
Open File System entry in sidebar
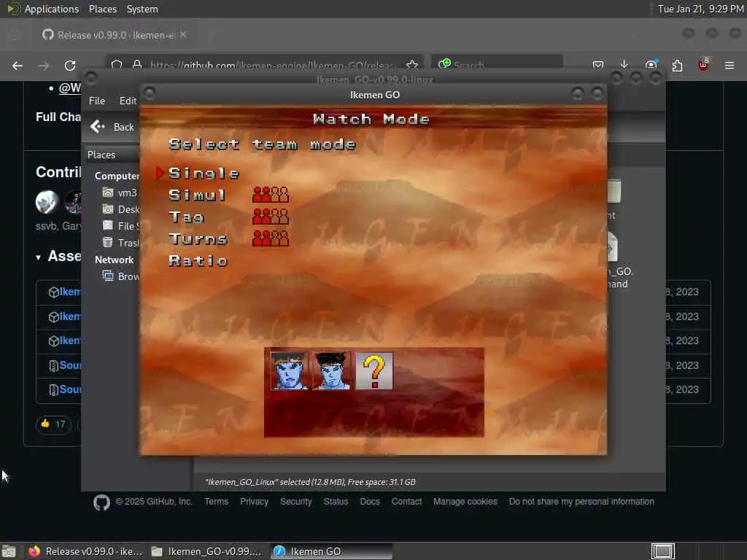(120, 226)
